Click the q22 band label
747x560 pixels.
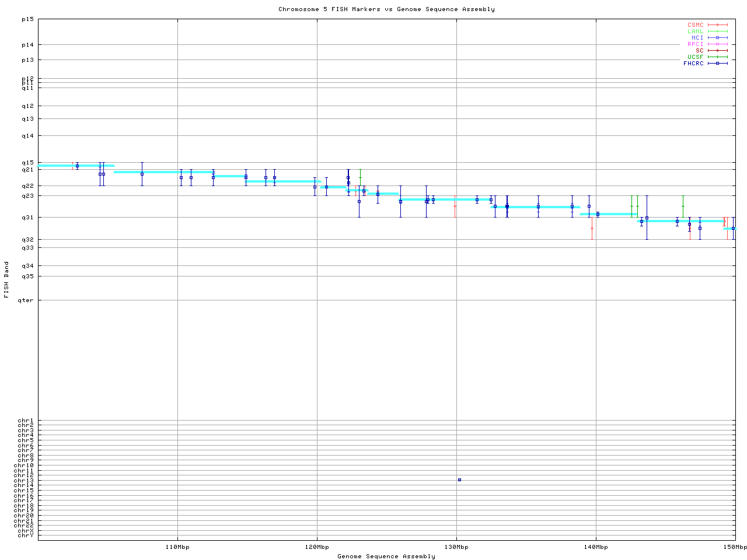(x=28, y=186)
